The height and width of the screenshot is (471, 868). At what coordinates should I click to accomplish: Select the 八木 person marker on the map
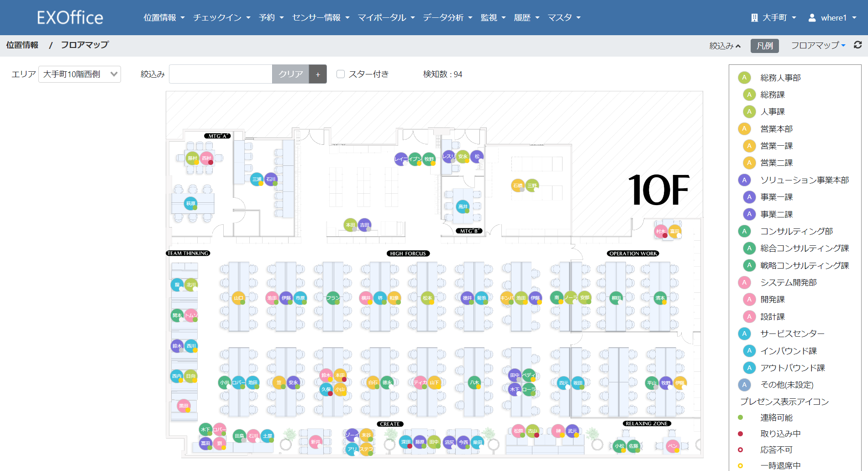pos(474,382)
